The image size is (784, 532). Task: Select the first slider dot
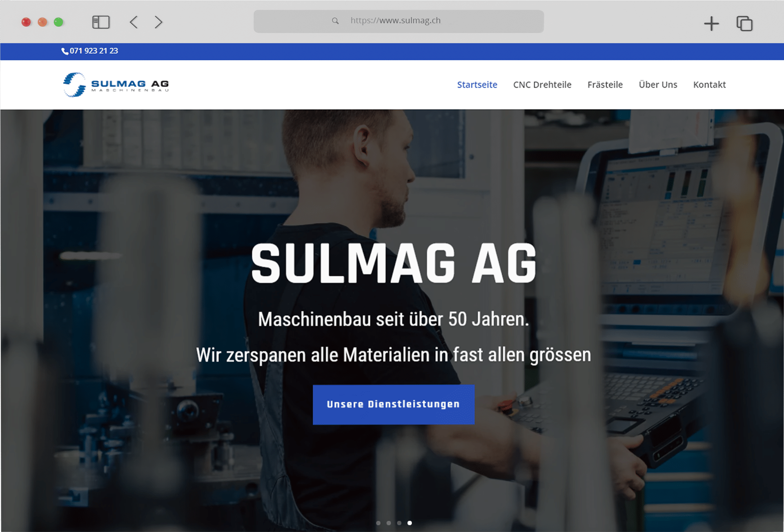click(378, 523)
